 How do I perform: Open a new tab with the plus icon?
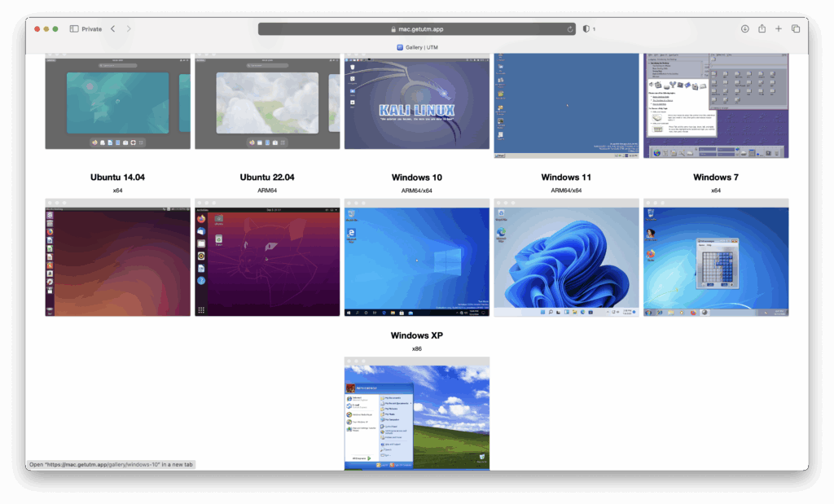coord(778,28)
